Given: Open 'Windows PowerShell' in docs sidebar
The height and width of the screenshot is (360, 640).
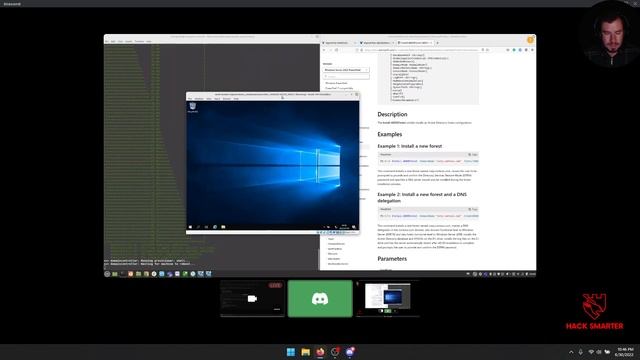Looking at the screenshot, I should click(x=336, y=83).
